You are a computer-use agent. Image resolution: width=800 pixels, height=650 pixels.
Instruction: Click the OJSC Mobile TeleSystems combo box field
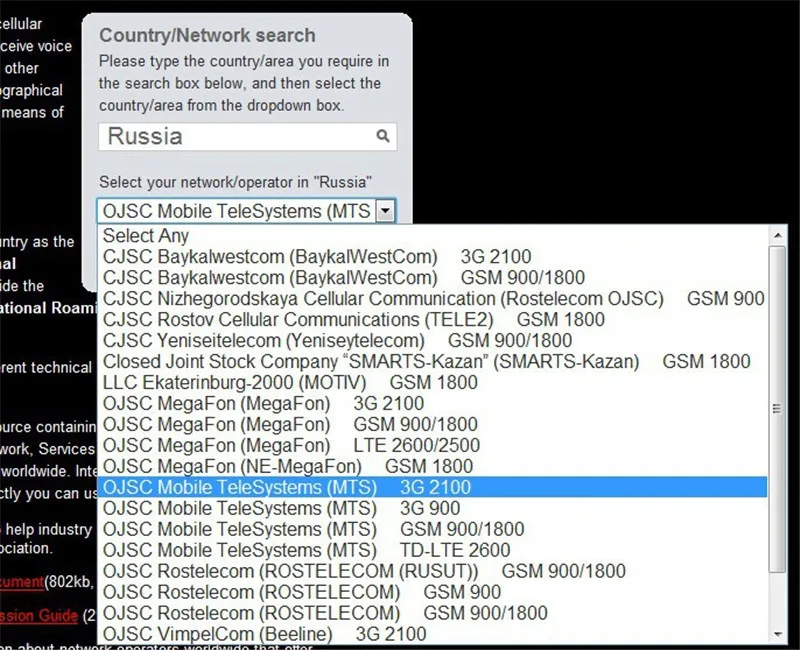[x=246, y=211]
